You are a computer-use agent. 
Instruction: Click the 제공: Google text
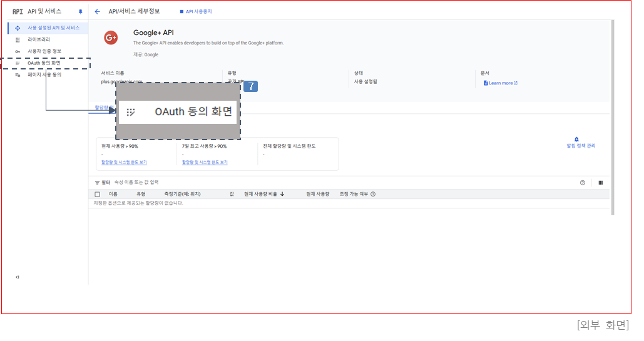[146, 54]
